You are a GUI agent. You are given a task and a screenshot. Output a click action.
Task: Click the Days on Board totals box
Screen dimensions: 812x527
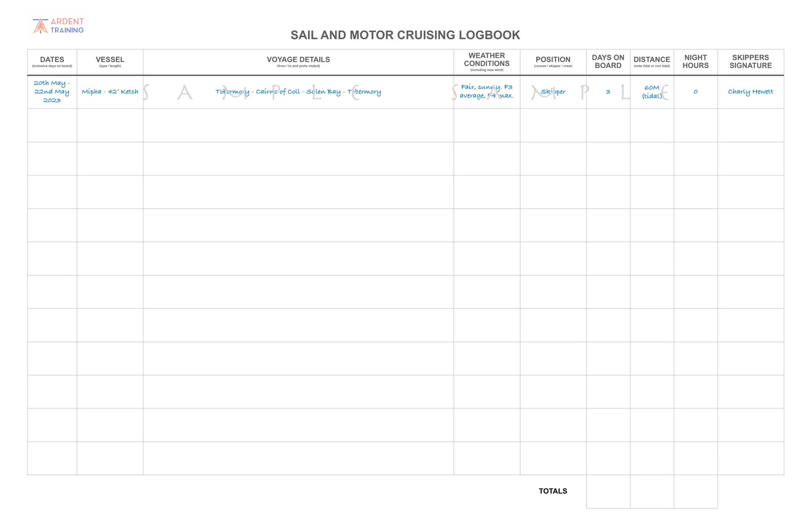[608, 491]
